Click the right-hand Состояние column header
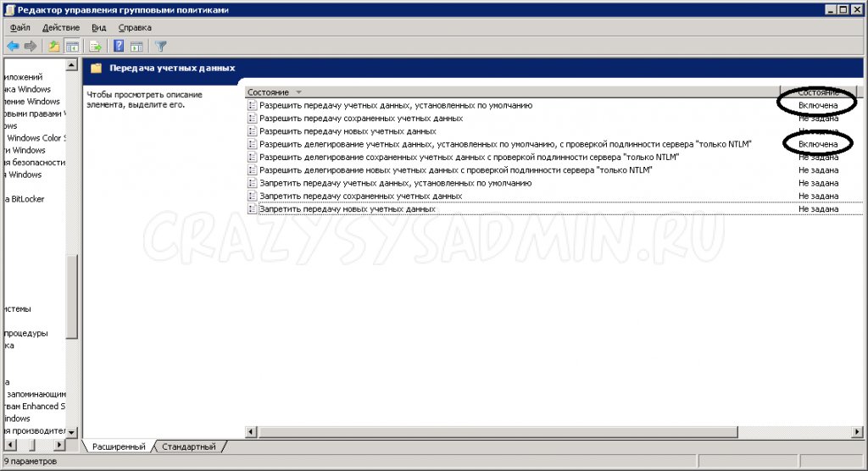Image resolution: width=868 pixels, height=471 pixels. (x=818, y=91)
